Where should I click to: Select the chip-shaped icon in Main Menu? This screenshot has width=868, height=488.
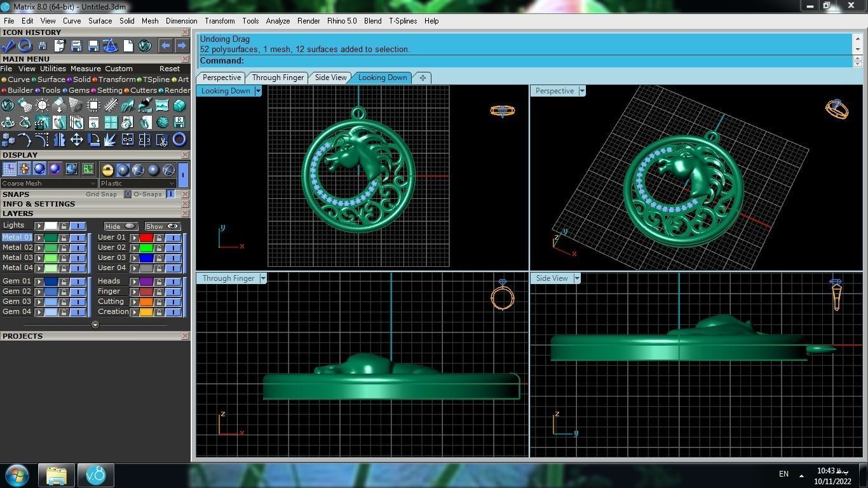(x=94, y=105)
